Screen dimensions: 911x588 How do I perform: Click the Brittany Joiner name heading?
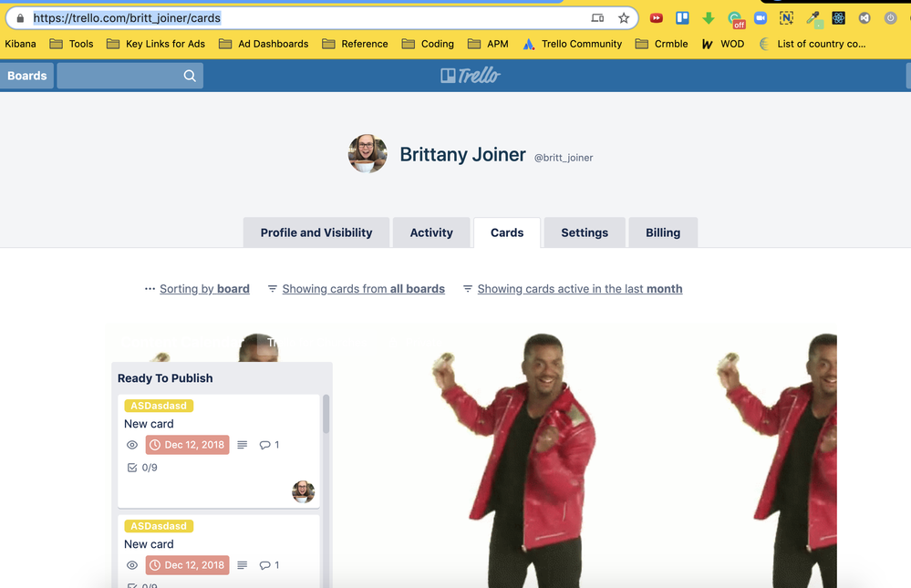click(462, 155)
